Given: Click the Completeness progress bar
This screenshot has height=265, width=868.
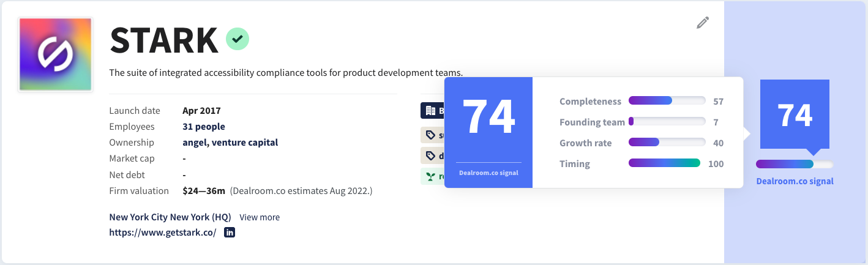Looking at the screenshot, I should point(667,101).
